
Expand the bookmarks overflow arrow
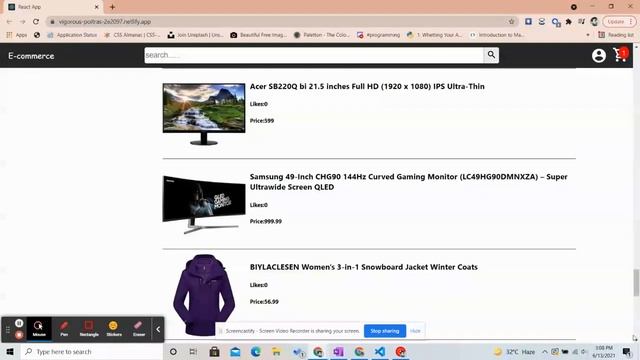click(588, 35)
